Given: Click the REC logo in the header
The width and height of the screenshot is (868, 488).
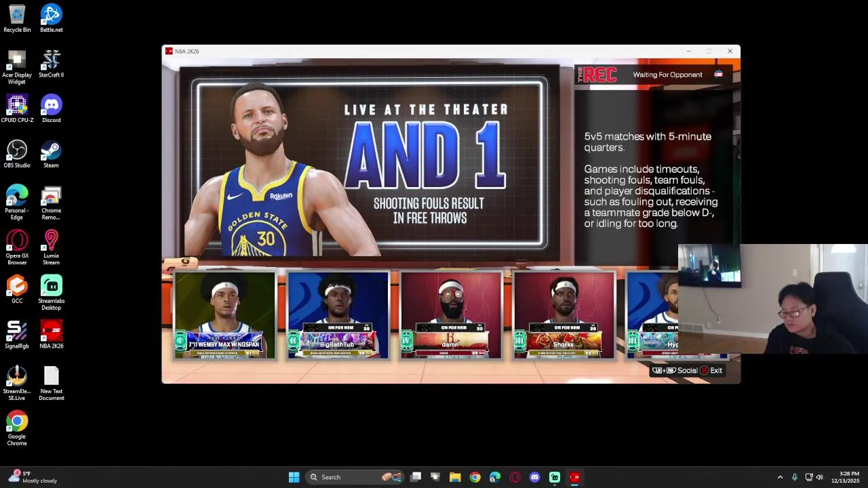Looking at the screenshot, I should point(597,75).
